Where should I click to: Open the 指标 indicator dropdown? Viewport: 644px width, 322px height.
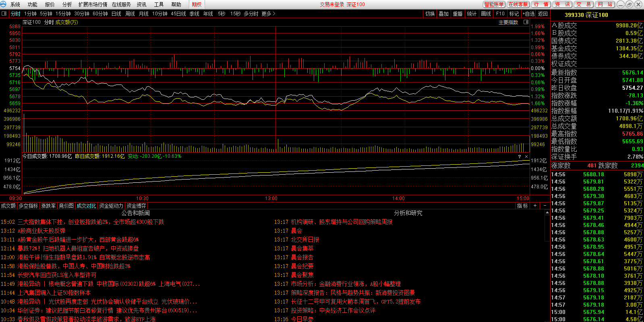pyautogui.click(x=522, y=206)
